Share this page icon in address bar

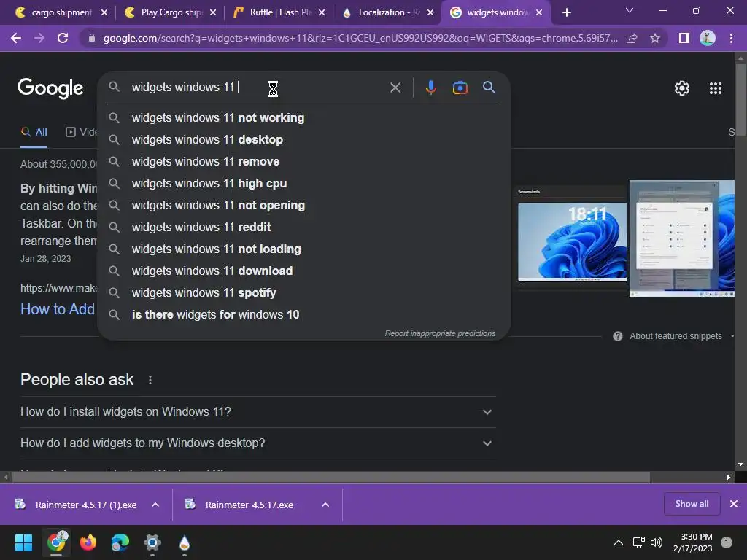632,38
